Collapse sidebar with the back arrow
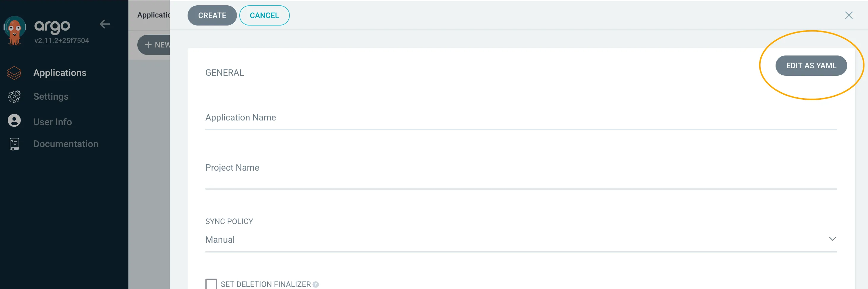The height and width of the screenshot is (289, 868). (105, 24)
